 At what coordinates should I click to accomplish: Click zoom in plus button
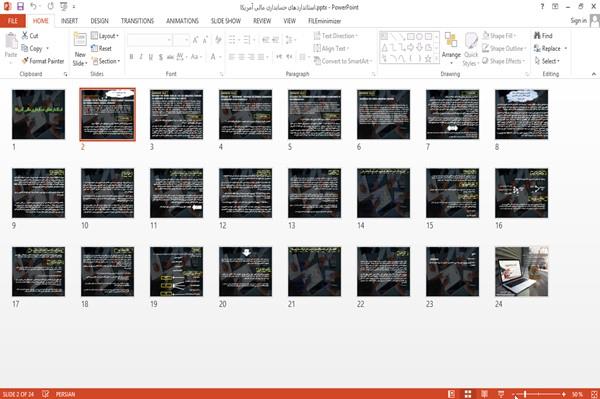(564, 394)
